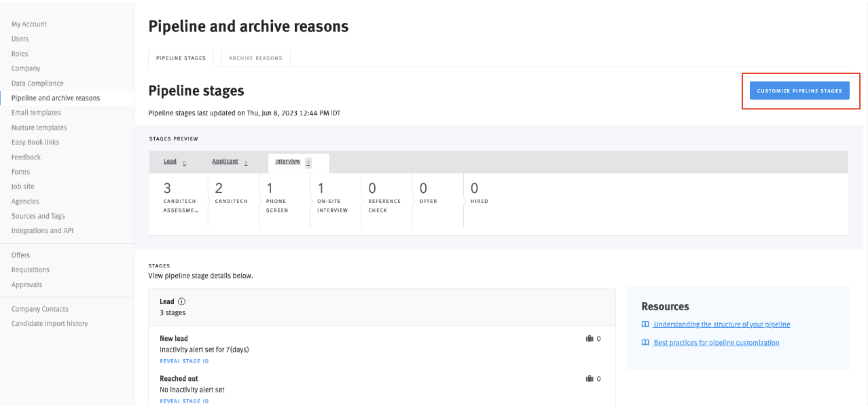The width and height of the screenshot is (868, 406).
Task: Open Understanding the structure of your pipeline
Action: 722,325
